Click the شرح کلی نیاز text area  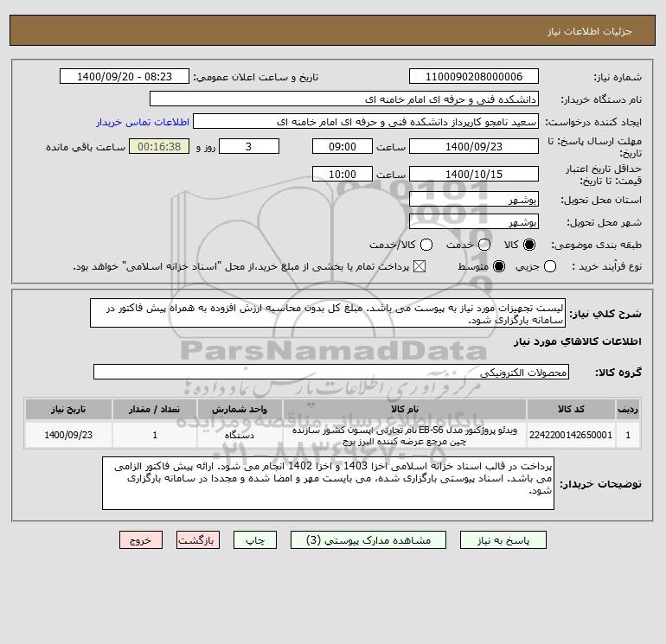coord(328,313)
